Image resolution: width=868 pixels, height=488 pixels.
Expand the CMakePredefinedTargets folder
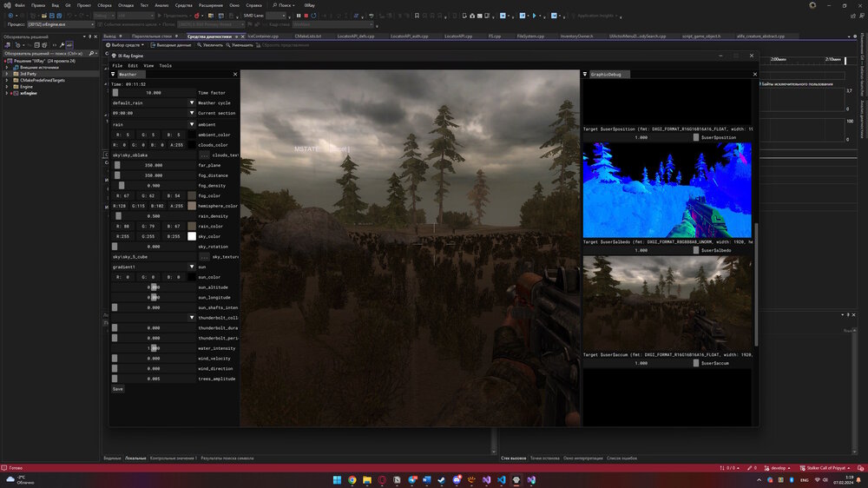click(x=7, y=80)
